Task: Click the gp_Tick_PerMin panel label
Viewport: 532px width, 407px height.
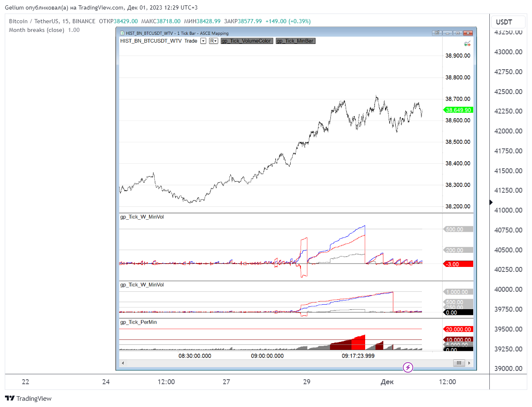Action: tap(138, 322)
